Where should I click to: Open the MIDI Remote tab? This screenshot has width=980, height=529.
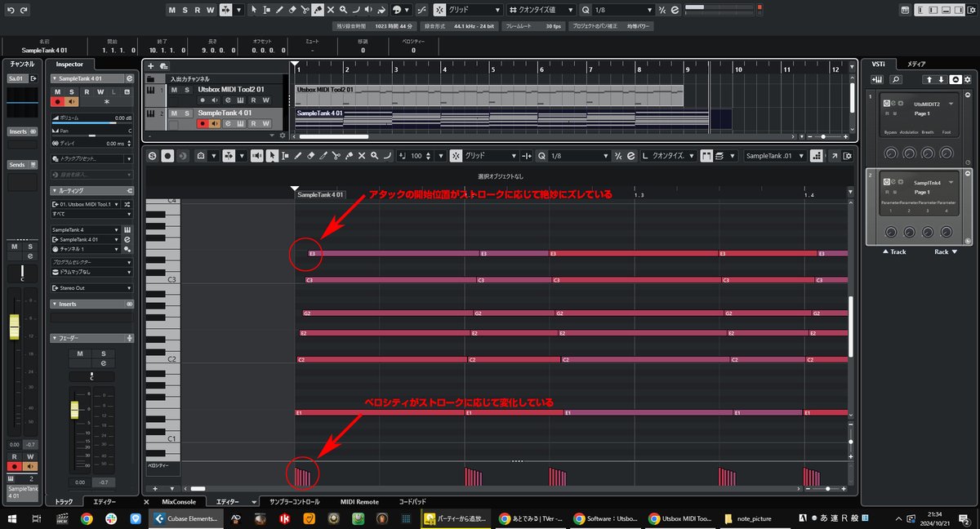pyautogui.click(x=359, y=502)
